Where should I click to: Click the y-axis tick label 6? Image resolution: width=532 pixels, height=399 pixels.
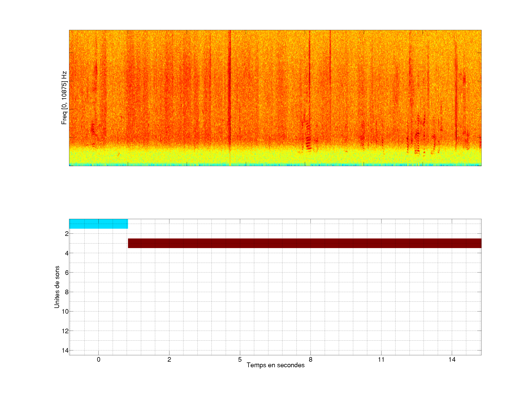click(67, 272)
